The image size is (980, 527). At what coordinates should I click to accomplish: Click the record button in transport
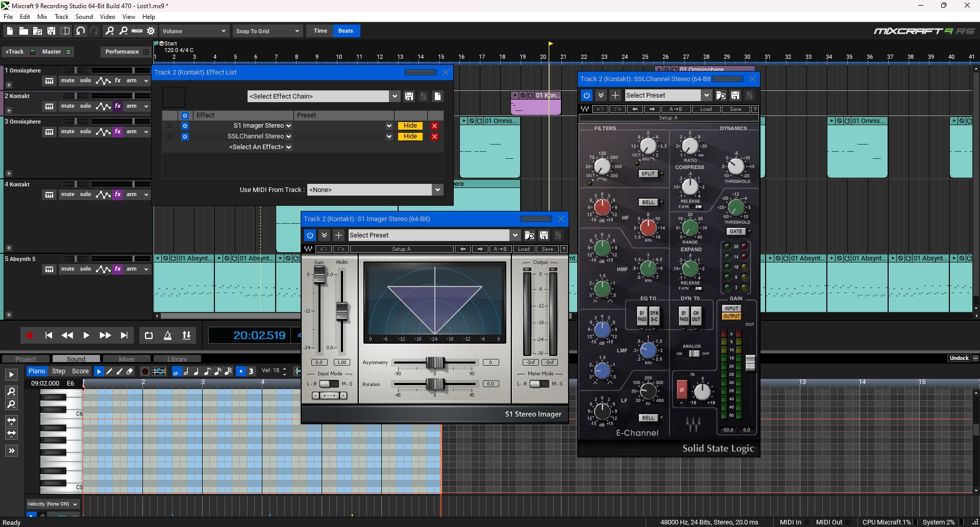click(x=30, y=336)
